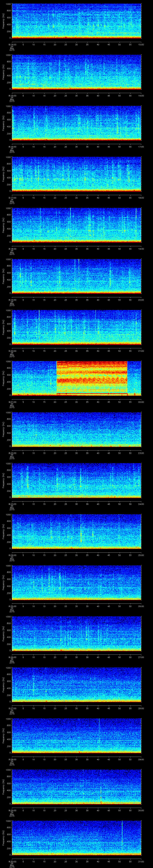Select the 8:20:00 start time label
The width and height of the screenshot is (153, 868).
[x=12, y=351]
